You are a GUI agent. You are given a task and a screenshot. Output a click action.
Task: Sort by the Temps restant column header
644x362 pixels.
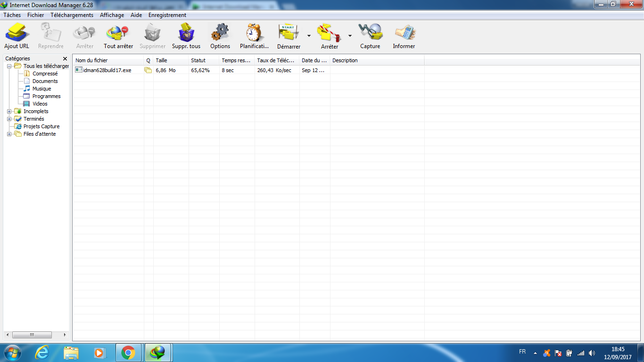point(237,60)
